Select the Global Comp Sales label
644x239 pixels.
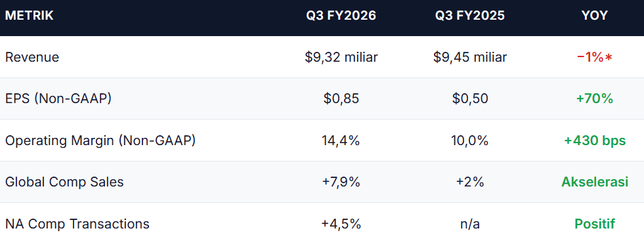point(64,182)
